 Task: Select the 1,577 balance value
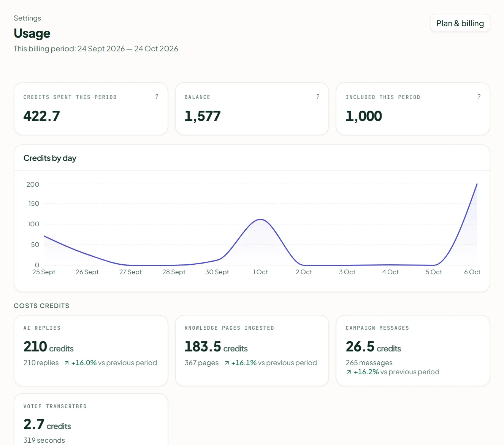point(203,116)
